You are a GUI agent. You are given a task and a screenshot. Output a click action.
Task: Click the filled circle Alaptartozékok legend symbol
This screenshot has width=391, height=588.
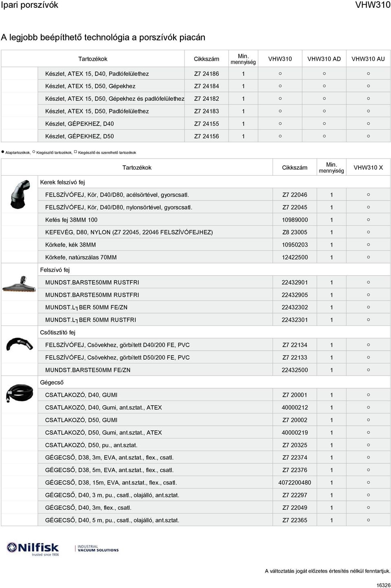[x=2, y=152]
